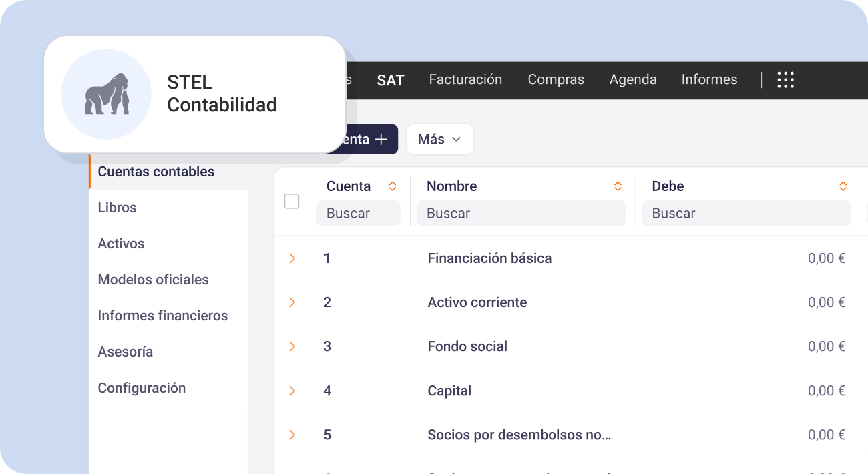Open Configuración from the sidebar
This screenshot has height=474, width=868.
(x=142, y=387)
